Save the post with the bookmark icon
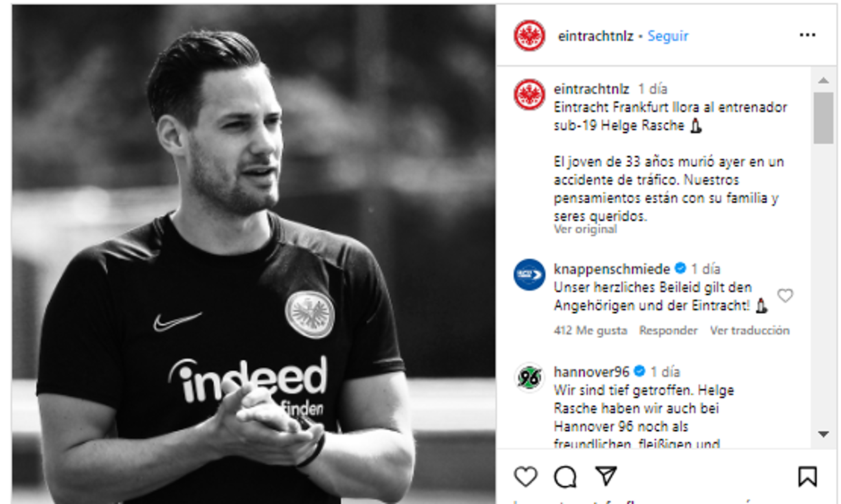 [x=807, y=476]
